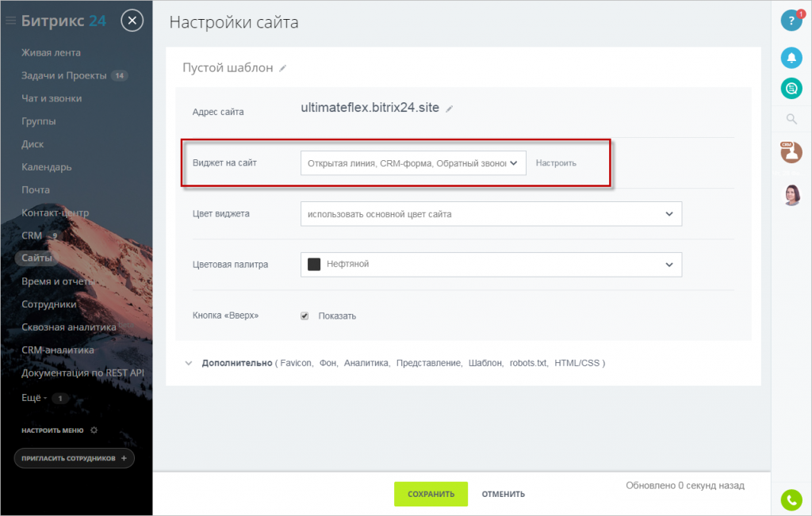
Task: Click the help question mark icon
Action: 791,21
